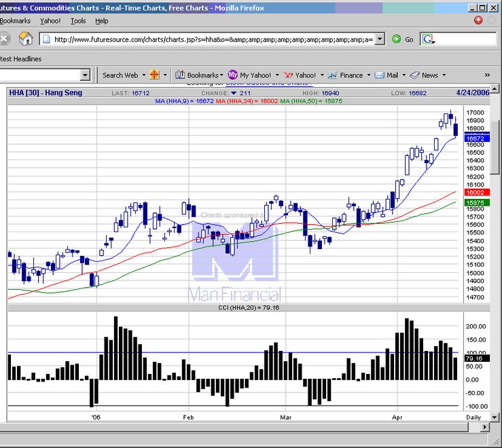This screenshot has width=502, height=448.
Task: Show more Yahoo toolbar items chevron
Action: 487,75
